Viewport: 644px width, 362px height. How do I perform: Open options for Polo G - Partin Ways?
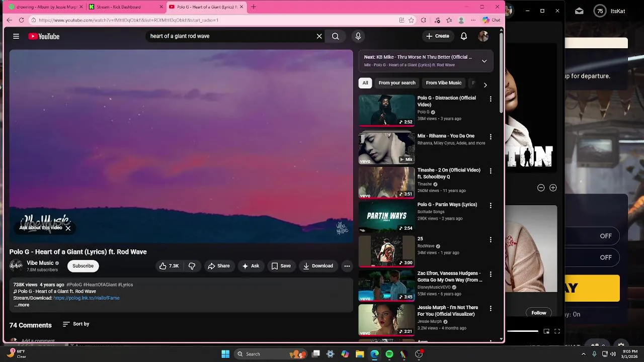pos(491,206)
